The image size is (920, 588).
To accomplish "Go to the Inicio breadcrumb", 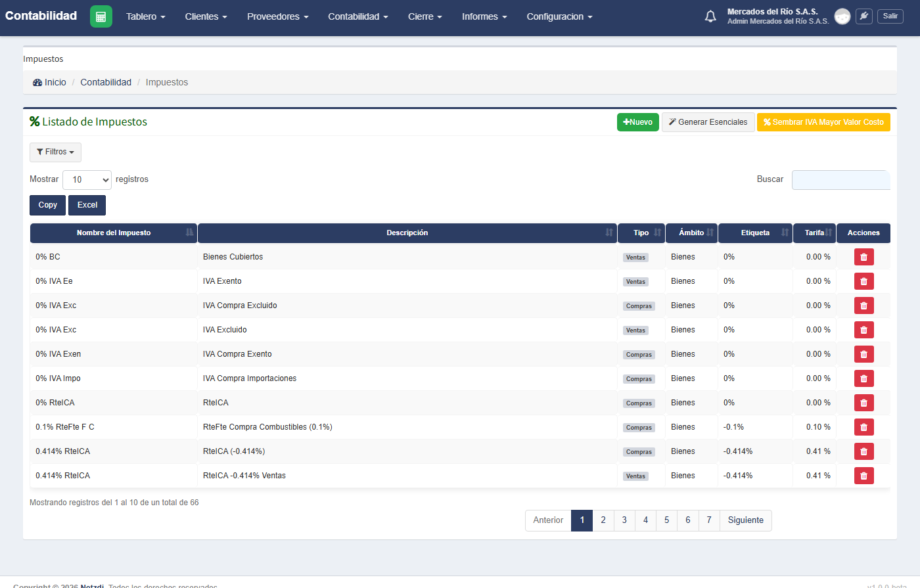I will (50, 82).
